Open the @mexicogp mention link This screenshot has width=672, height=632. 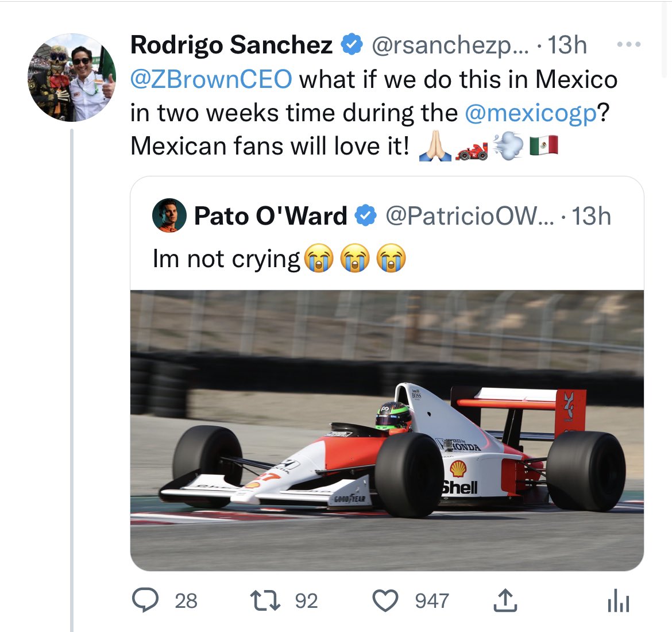tap(530, 113)
